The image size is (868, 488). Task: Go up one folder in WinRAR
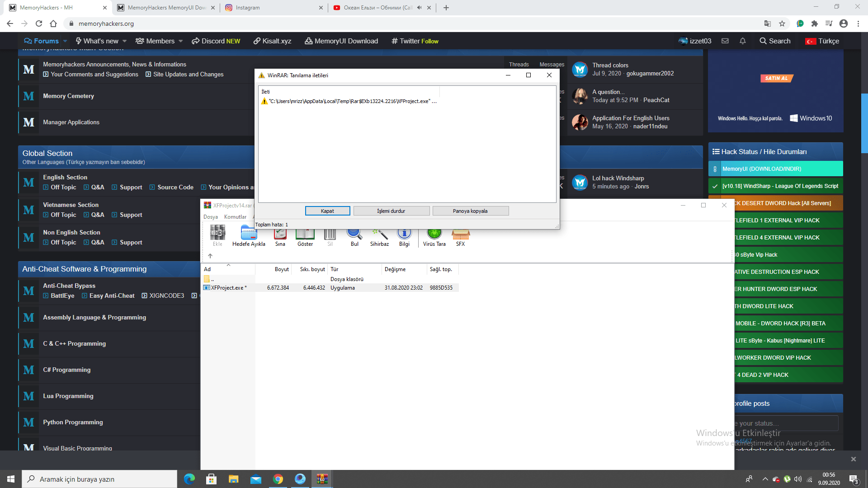[210, 256]
